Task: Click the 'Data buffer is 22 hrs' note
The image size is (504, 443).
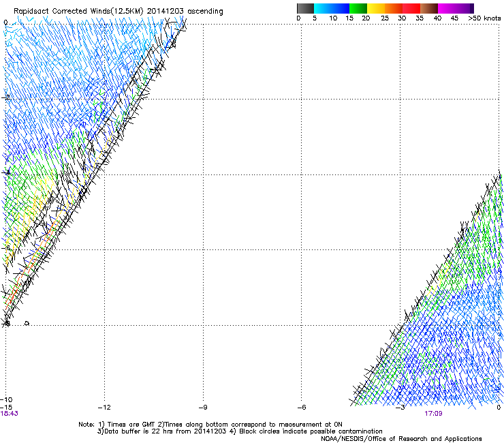Action: coord(139,431)
